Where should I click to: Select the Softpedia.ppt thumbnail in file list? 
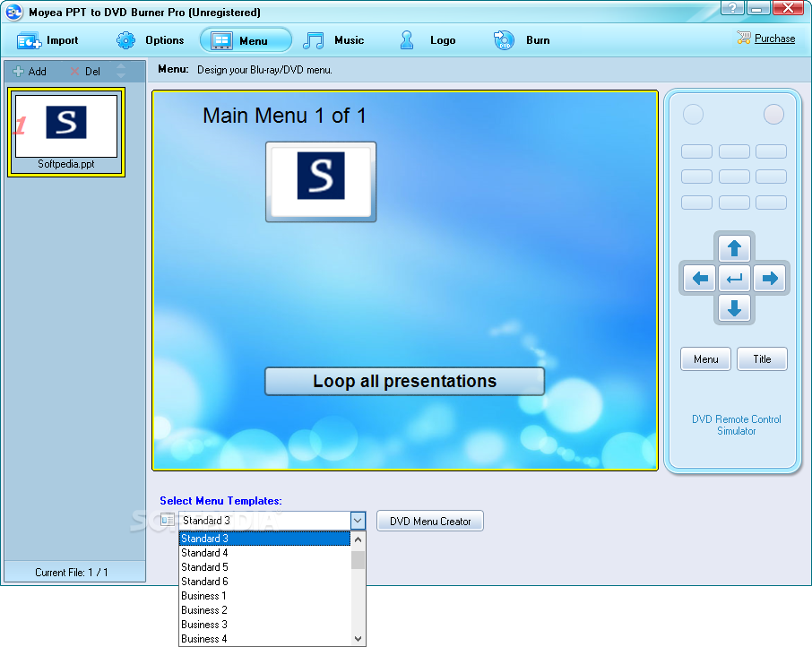point(66,132)
